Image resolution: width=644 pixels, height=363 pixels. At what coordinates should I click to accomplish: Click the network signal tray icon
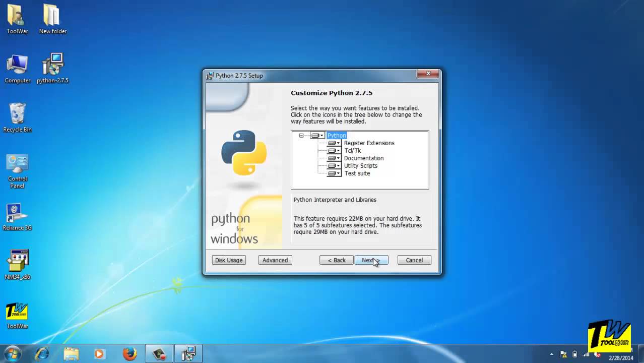coord(586,354)
